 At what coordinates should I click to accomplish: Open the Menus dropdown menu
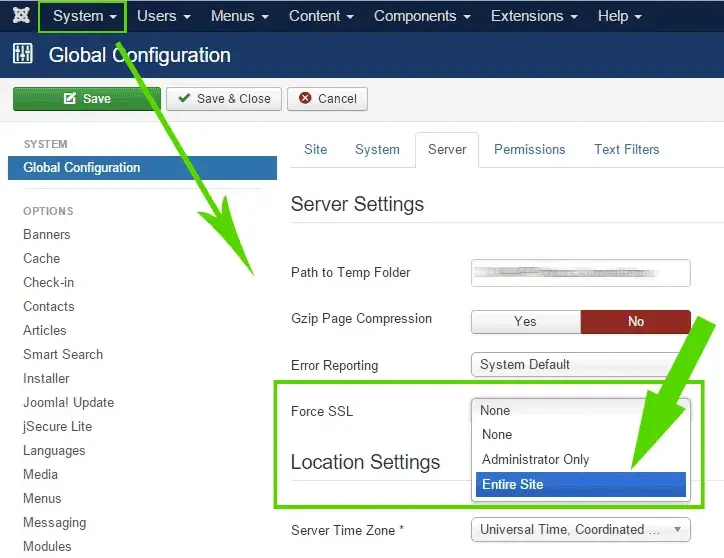tap(240, 16)
